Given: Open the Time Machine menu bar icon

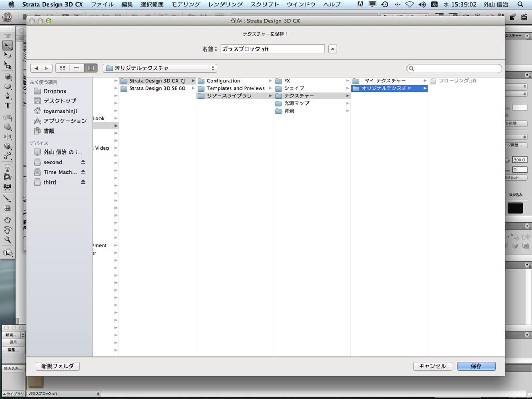Looking at the screenshot, I should [385, 4].
